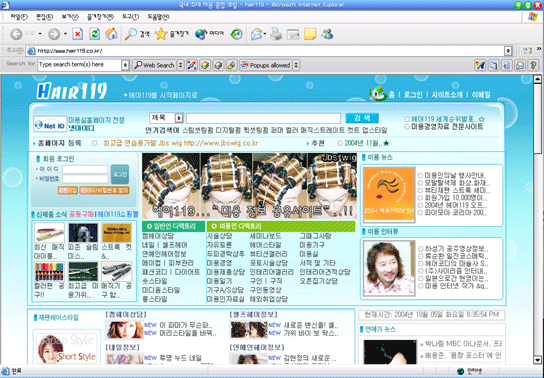Screen dimensions: 544x378
Task: Click the crossed-tools icon after Web Search
Action: point(192,65)
